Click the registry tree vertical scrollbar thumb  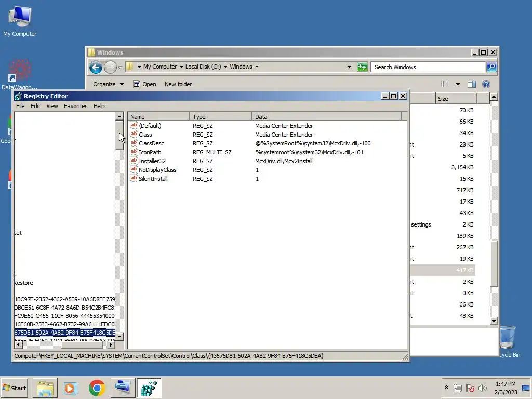[x=119, y=136]
